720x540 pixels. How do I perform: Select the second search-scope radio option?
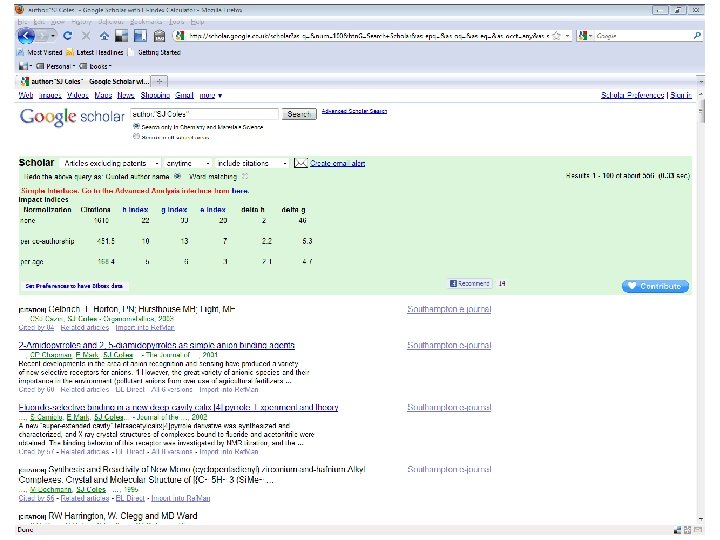click(x=136, y=136)
